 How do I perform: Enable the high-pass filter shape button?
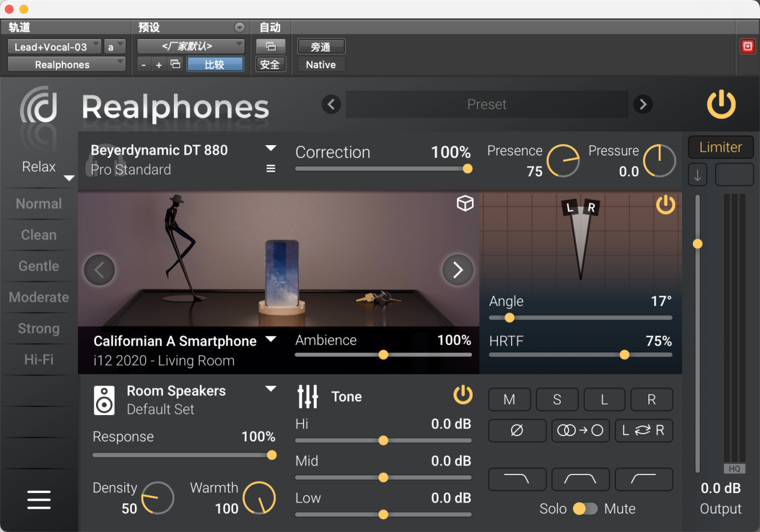click(x=644, y=479)
